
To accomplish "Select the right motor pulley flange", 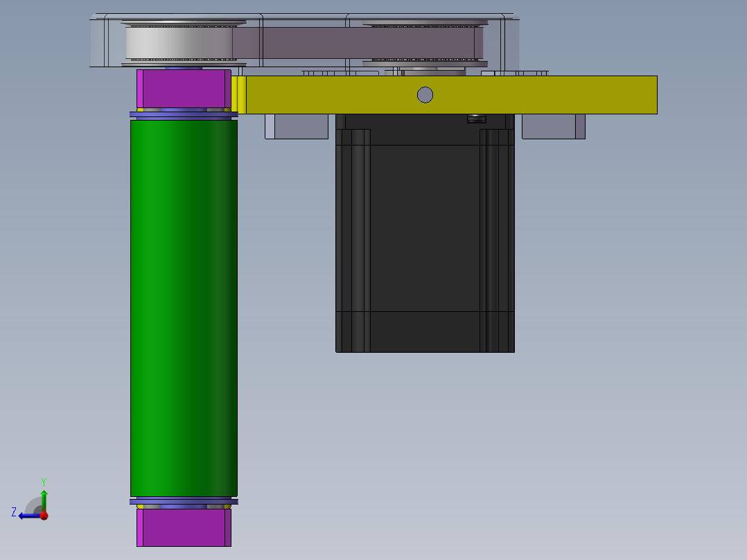I will (425, 64).
